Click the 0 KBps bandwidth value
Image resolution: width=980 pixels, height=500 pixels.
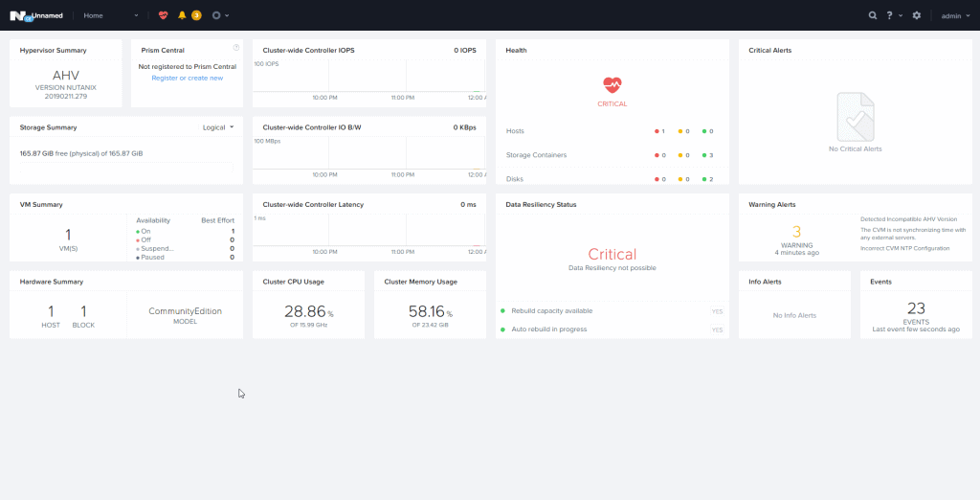(464, 127)
